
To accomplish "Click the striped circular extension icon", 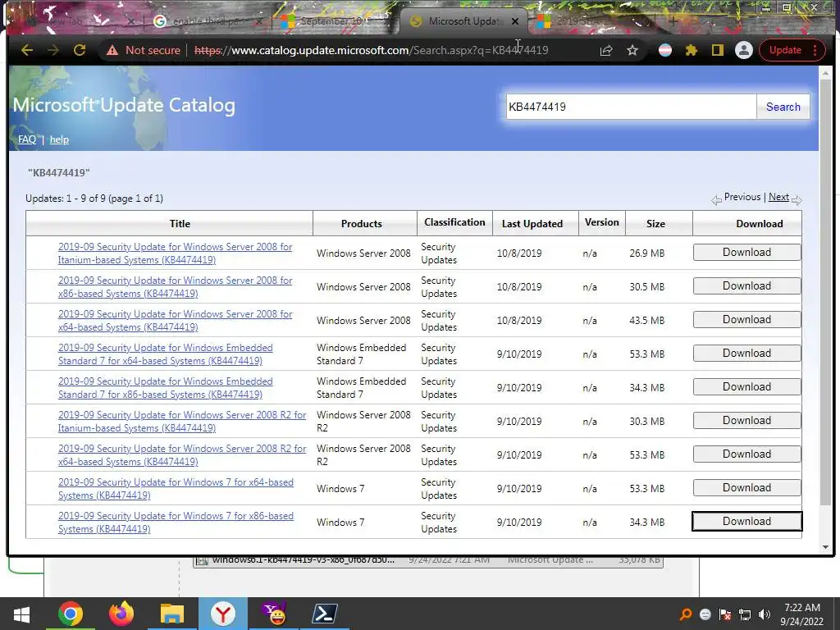I will point(664,50).
